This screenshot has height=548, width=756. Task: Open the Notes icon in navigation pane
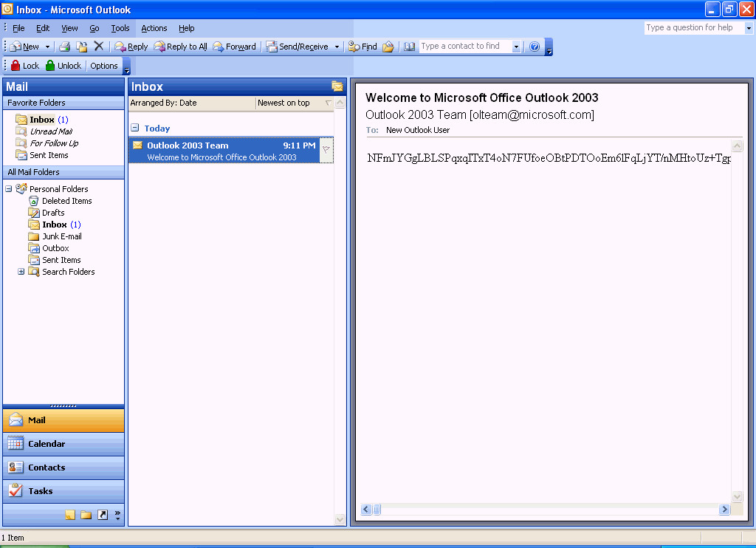point(70,515)
